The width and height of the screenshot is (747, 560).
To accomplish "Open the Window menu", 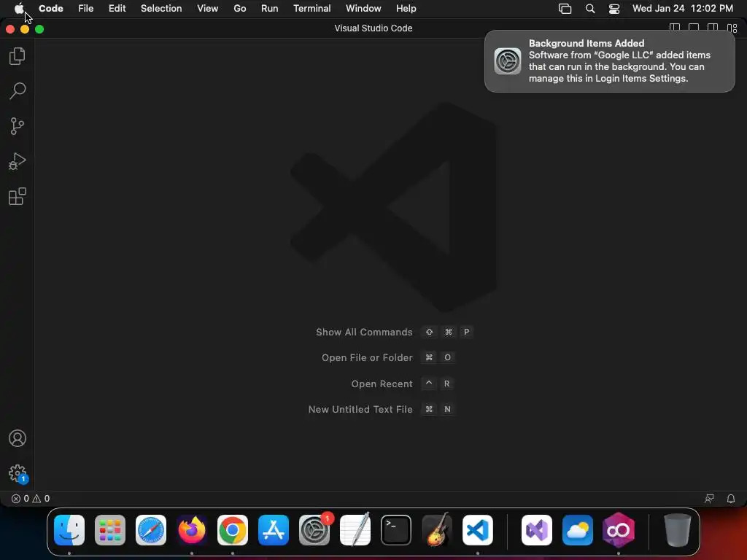I will point(363,9).
